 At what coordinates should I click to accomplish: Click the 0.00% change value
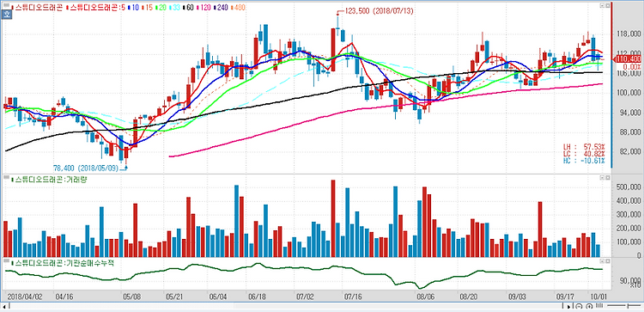[632, 66]
